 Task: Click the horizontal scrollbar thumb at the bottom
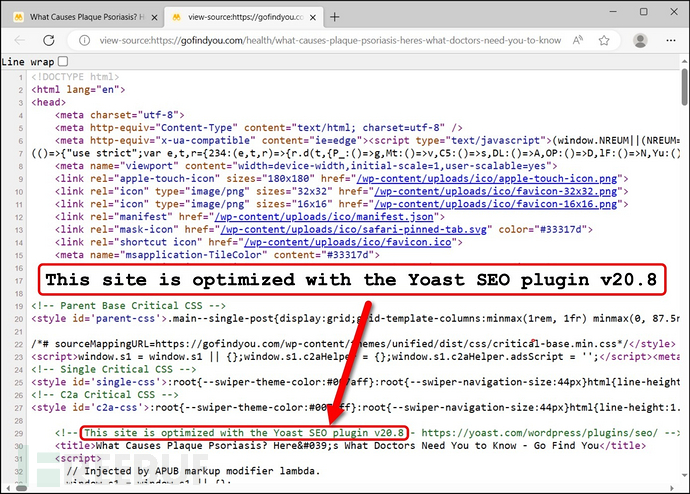coord(22,488)
